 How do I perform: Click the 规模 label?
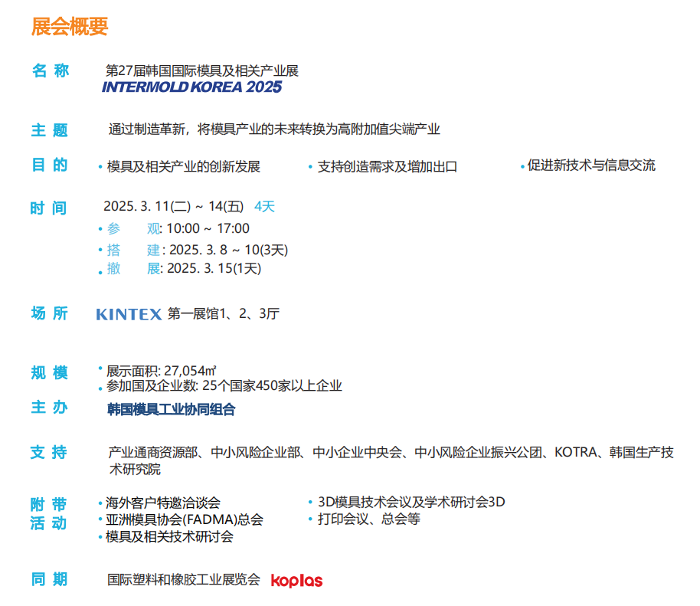click(50, 372)
